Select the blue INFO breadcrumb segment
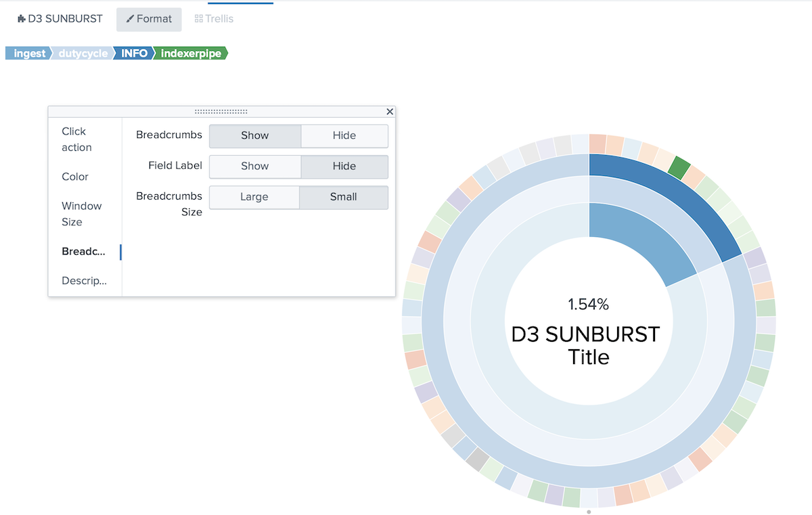This screenshot has height=515, width=812. coord(133,53)
